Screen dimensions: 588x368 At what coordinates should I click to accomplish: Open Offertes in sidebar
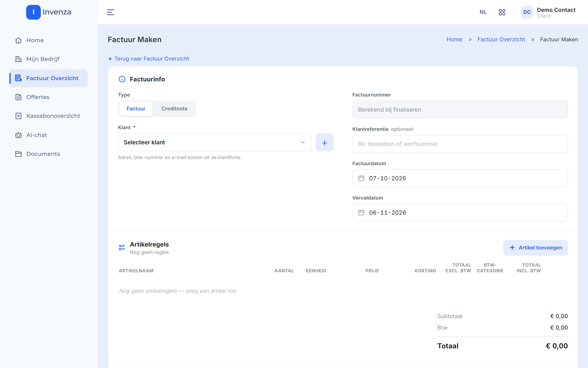[49, 97]
